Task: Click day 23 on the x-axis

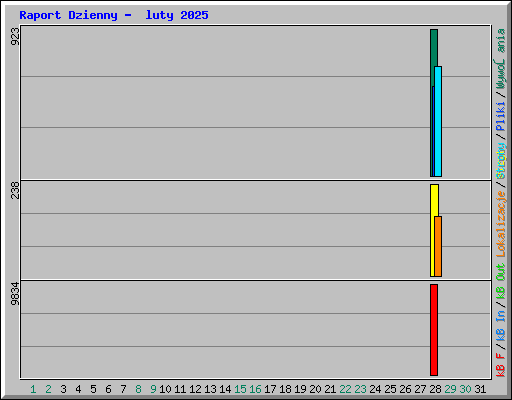Action: 360,389
